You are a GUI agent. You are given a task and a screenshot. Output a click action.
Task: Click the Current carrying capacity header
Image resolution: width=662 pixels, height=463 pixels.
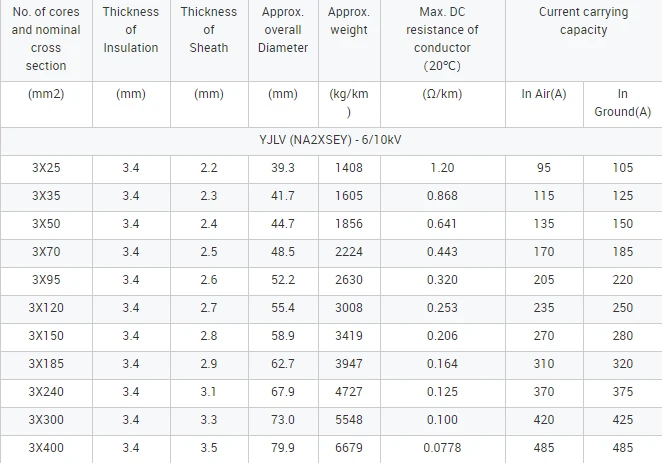(x=583, y=21)
